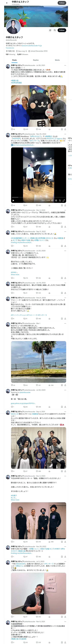Click the Grok icon beside profile search

pos(50,30)
